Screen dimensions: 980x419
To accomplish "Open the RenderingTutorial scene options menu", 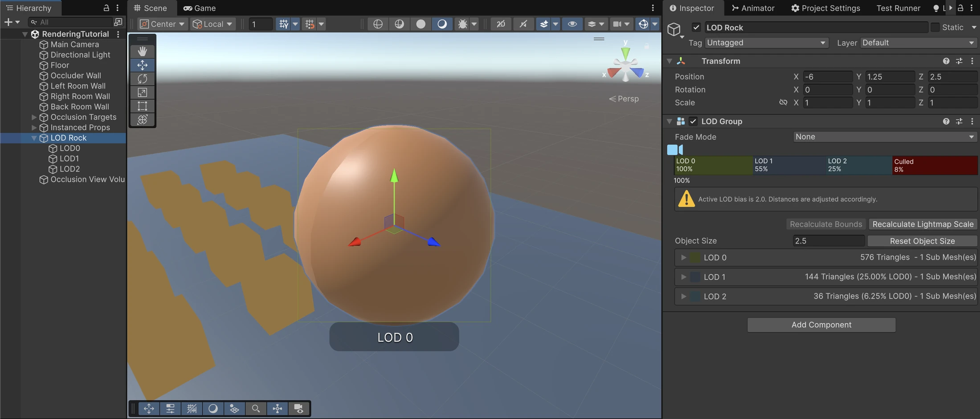I will (118, 34).
